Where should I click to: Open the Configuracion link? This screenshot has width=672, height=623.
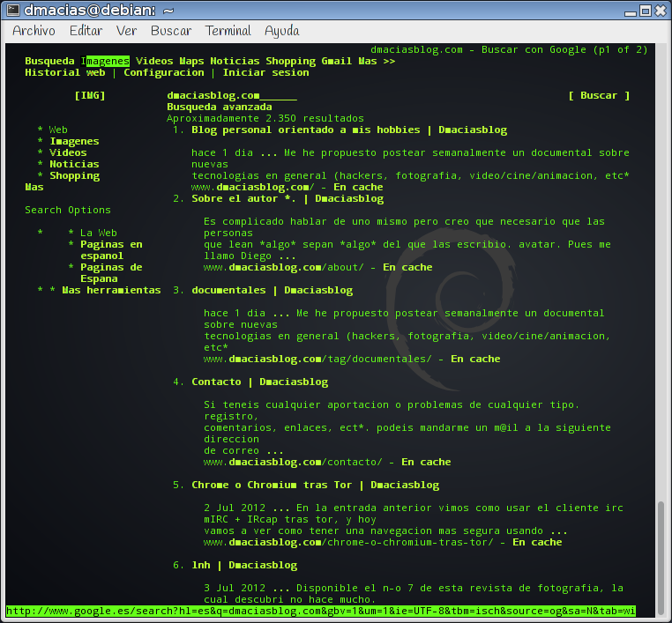point(164,72)
